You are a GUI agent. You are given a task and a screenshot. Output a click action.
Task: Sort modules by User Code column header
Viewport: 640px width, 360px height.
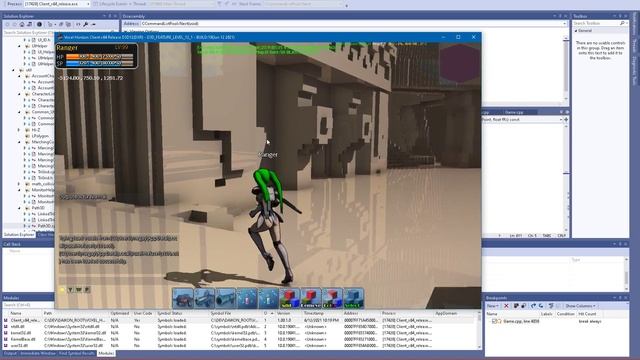[142, 313]
